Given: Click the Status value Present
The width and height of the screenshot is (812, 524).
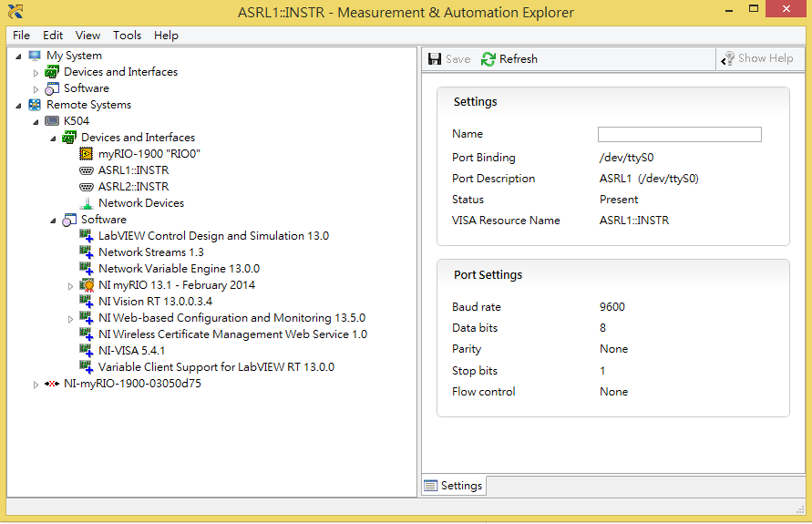Looking at the screenshot, I should click(619, 200).
